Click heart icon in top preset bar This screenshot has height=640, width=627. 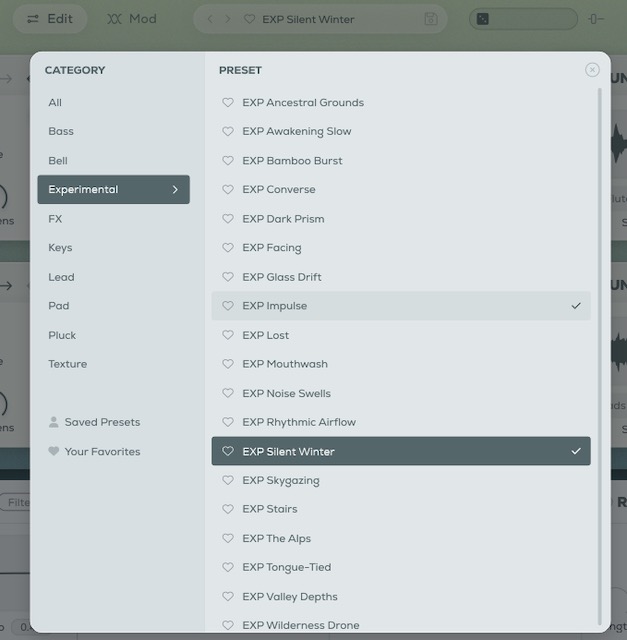click(x=249, y=19)
